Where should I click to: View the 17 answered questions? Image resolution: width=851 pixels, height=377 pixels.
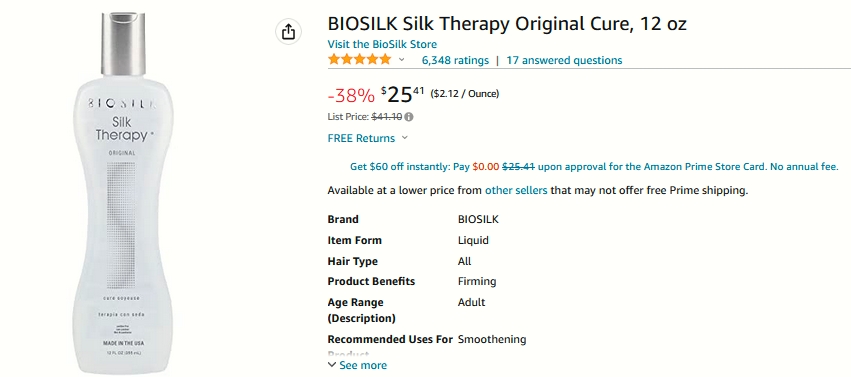pos(564,60)
